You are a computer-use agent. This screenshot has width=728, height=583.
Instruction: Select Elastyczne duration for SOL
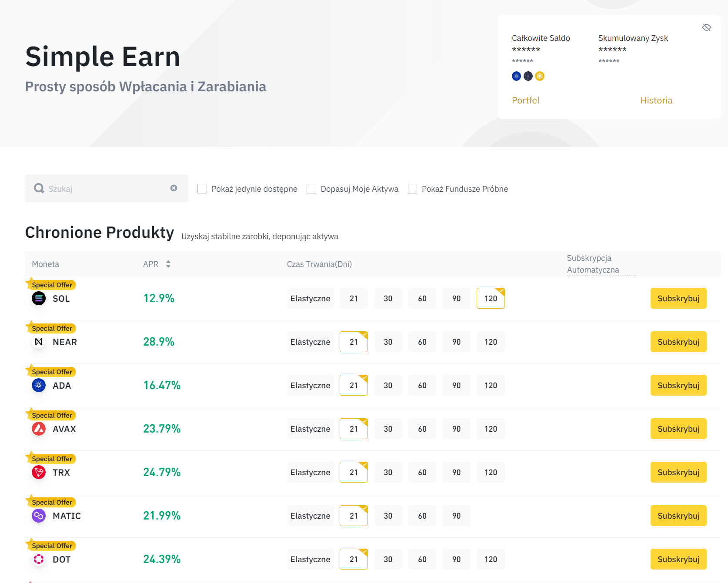click(x=310, y=298)
